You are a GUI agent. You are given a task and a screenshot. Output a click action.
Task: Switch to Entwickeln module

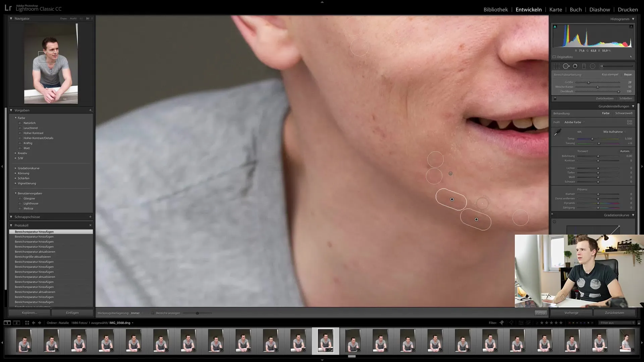pyautogui.click(x=529, y=9)
